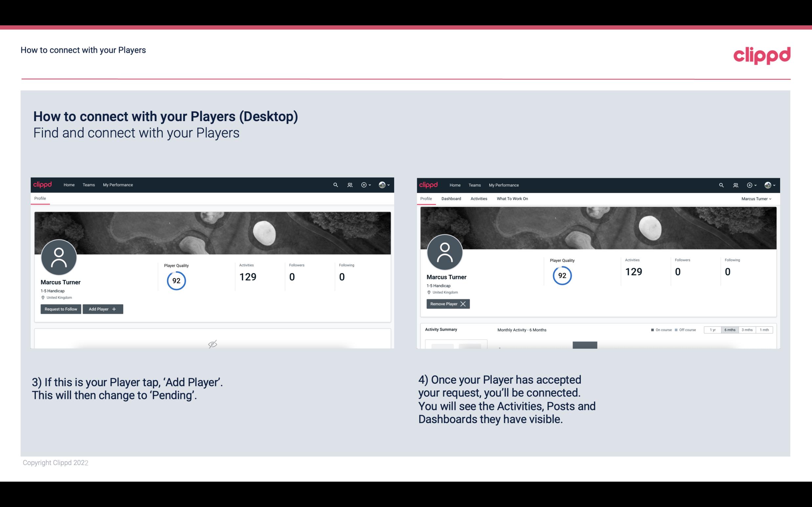812x507 pixels.
Task: Click the search icon in right panel navbar
Action: tap(721, 185)
